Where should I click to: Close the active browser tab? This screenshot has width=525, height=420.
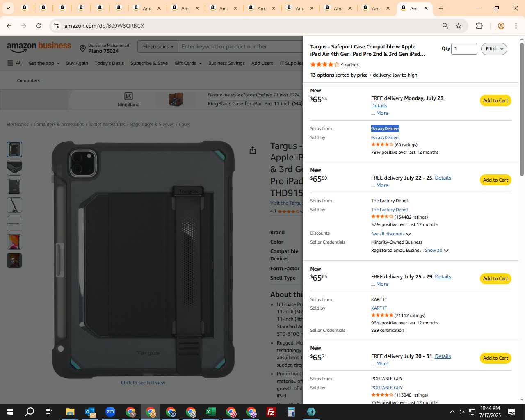426,8
